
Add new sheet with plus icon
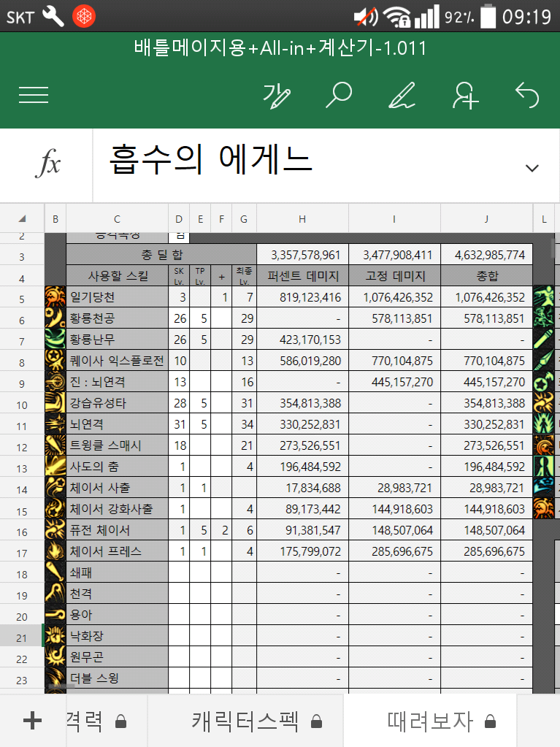click(x=33, y=721)
